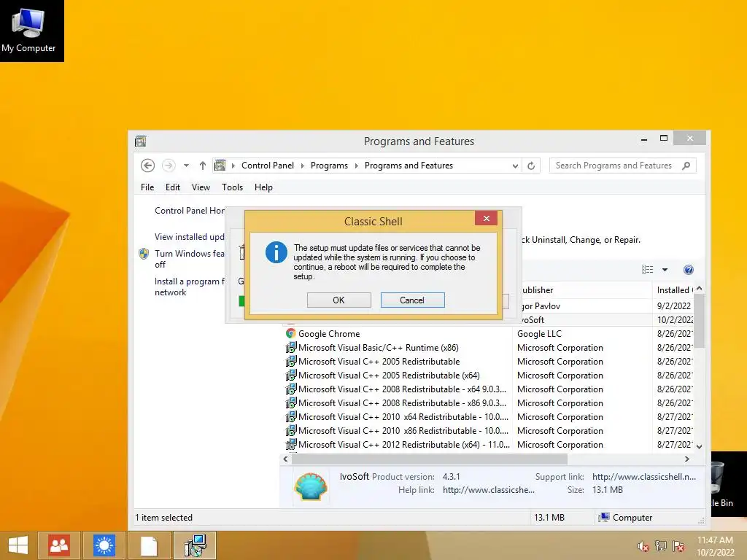The image size is (747, 560).
Task: Open the View menu
Action: click(x=201, y=187)
